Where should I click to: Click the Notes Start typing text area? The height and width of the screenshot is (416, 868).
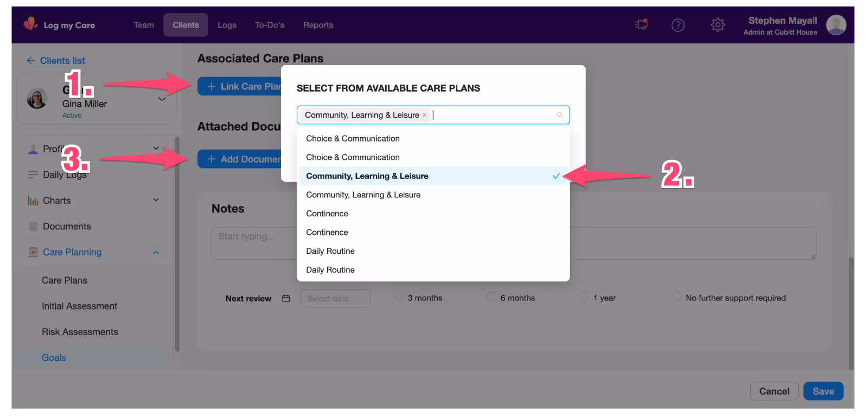coord(514,243)
